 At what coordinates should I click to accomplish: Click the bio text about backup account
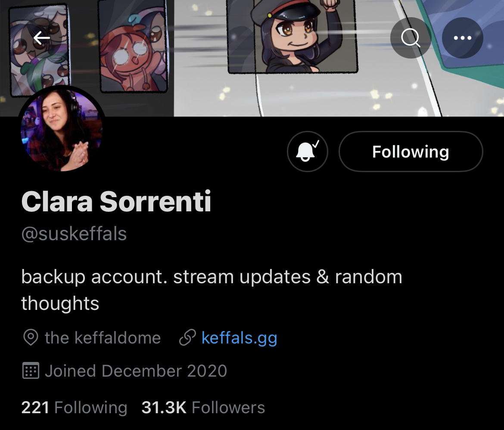212,290
